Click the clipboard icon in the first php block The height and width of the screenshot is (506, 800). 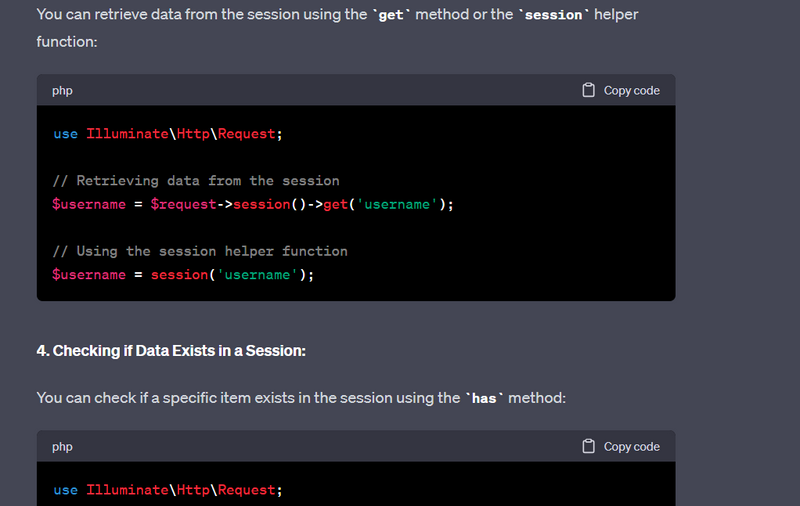[588, 90]
